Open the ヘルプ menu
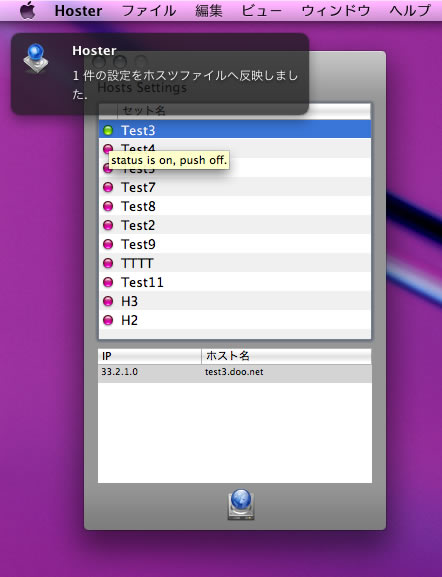442x577 pixels. click(410, 11)
